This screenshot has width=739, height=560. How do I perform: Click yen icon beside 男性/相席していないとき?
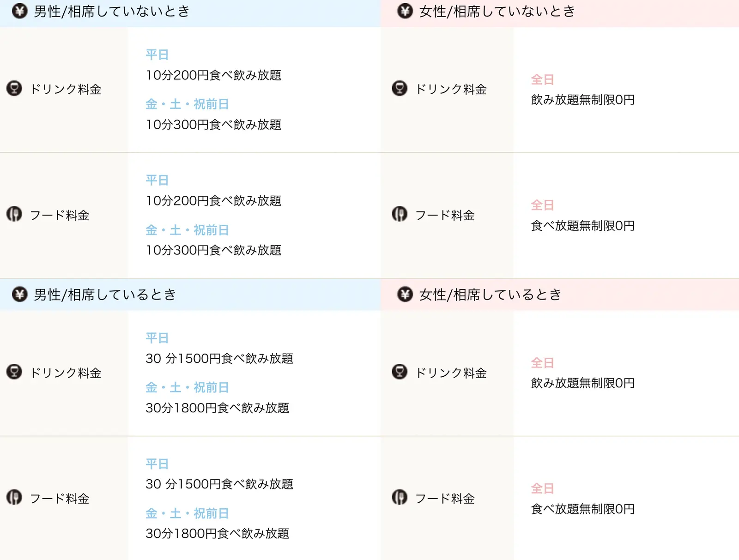[x=19, y=11]
